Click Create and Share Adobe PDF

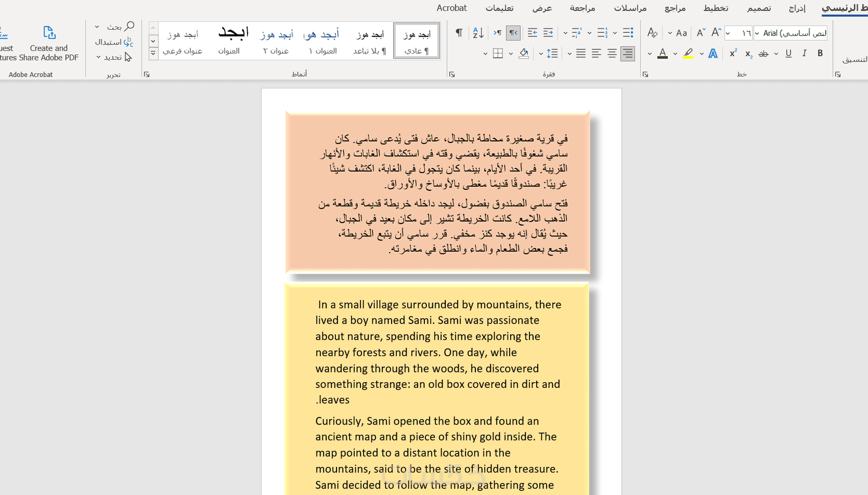coord(49,43)
